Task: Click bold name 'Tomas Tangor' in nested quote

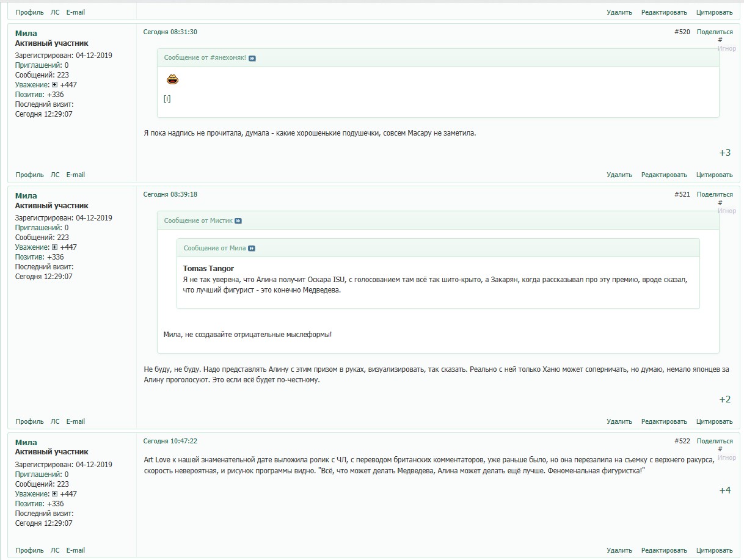Action: tap(208, 269)
